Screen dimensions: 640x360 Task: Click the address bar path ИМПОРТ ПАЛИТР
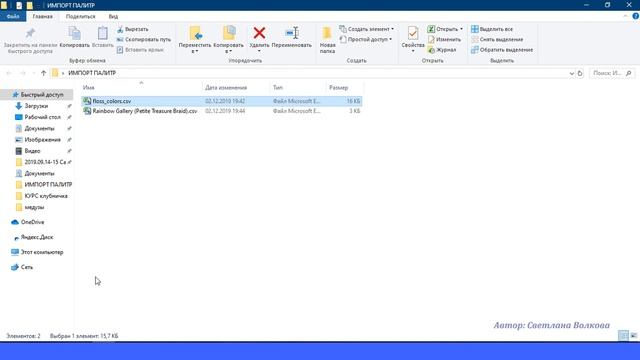[92, 73]
